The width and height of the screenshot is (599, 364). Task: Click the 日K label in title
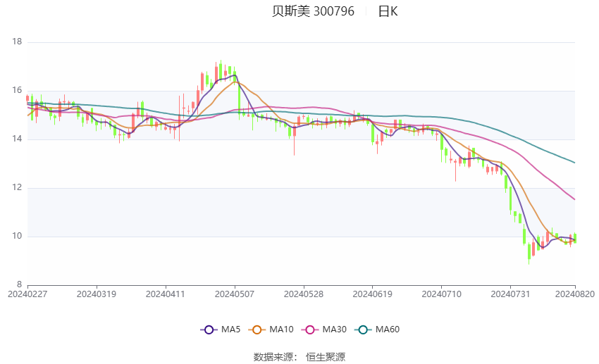[x=388, y=11]
